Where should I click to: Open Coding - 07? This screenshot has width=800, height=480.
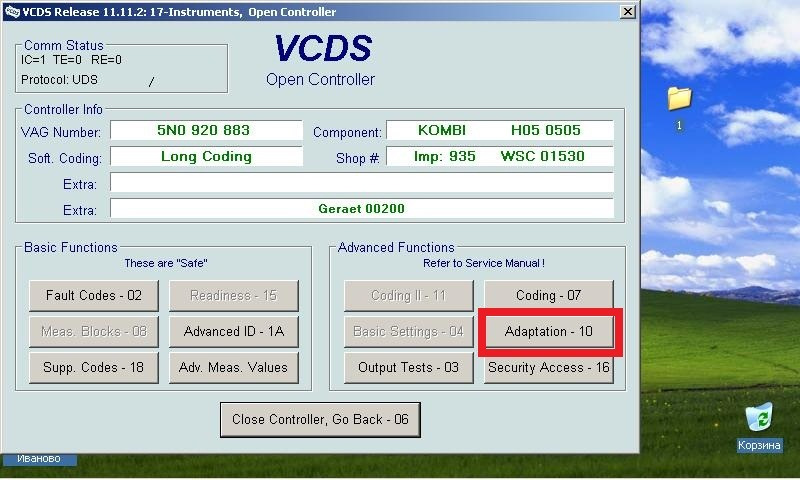click(548, 295)
